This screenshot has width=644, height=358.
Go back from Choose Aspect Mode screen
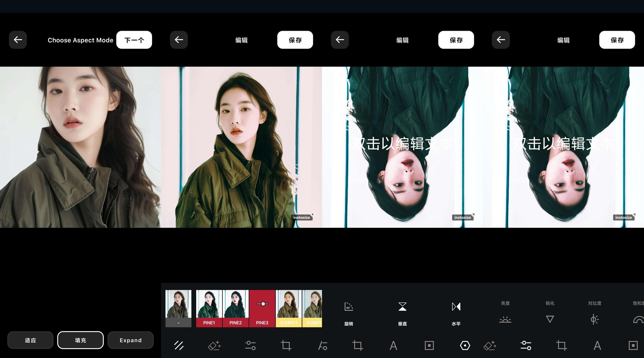point(18,40)
